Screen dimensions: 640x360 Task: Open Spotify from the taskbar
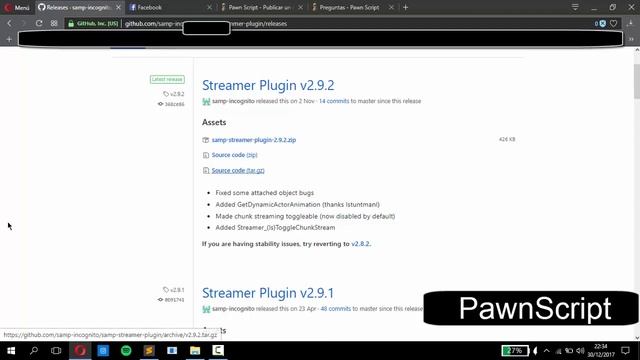pos(126,351)
